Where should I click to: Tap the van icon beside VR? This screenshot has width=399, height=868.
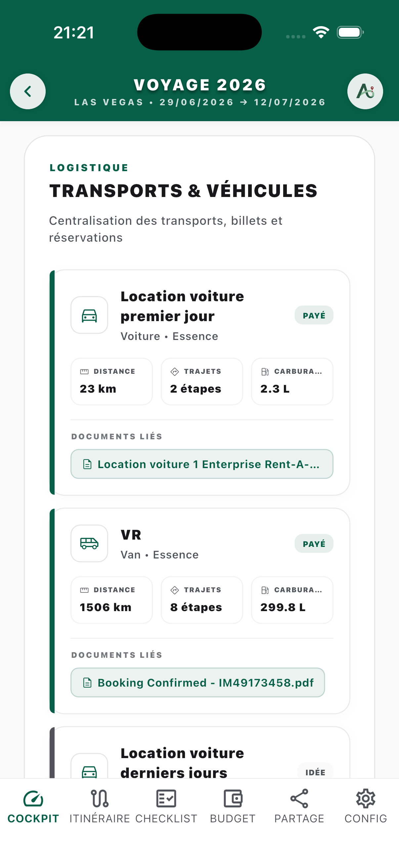click(x=89, y=543)
